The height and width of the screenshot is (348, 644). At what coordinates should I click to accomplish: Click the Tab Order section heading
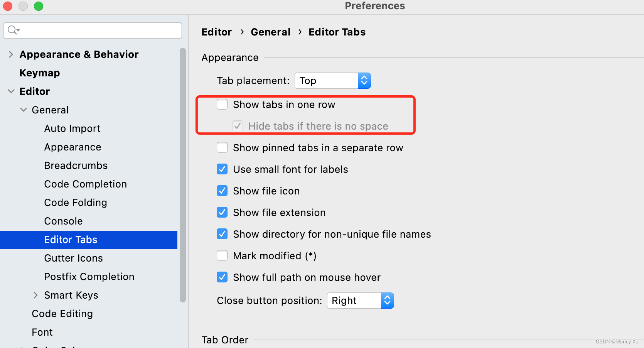click(x=225, y=340)
